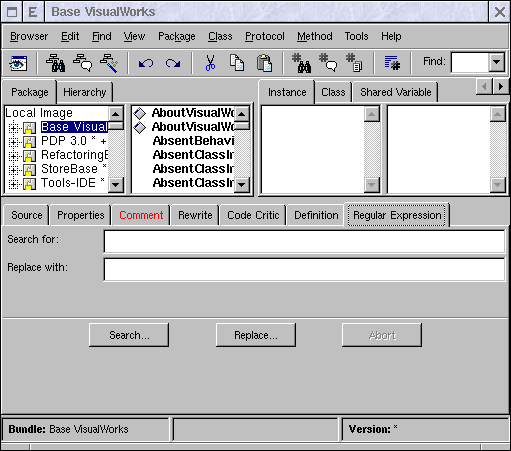
Task: Select the Class tab next to Instance
Action: pos(333,92)
